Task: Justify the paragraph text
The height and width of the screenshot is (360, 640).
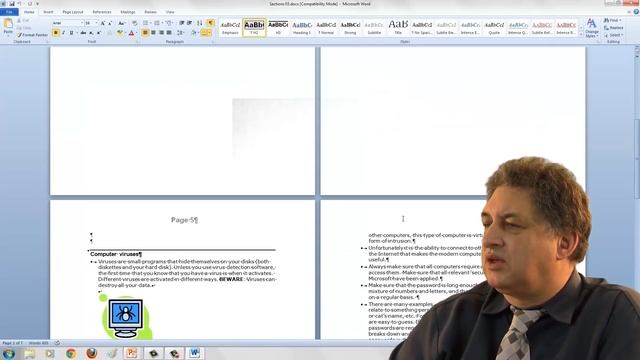Action: tap(169, 33)
